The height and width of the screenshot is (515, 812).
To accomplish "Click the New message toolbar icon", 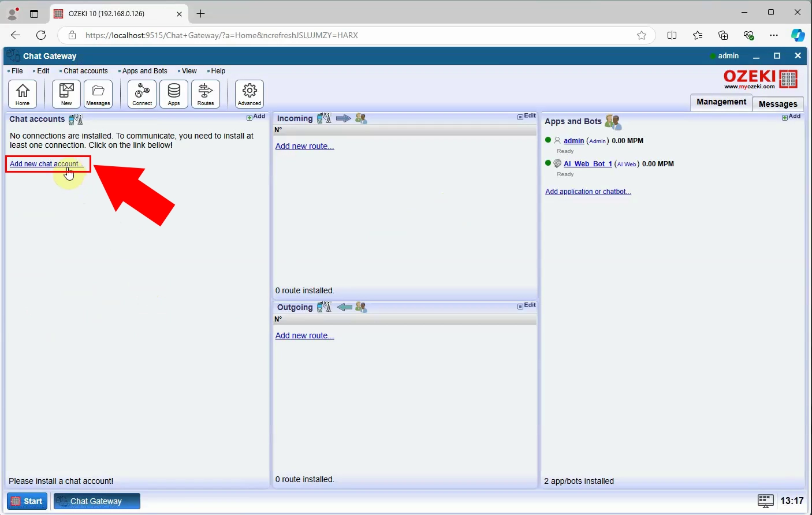I will coord(66,94).
